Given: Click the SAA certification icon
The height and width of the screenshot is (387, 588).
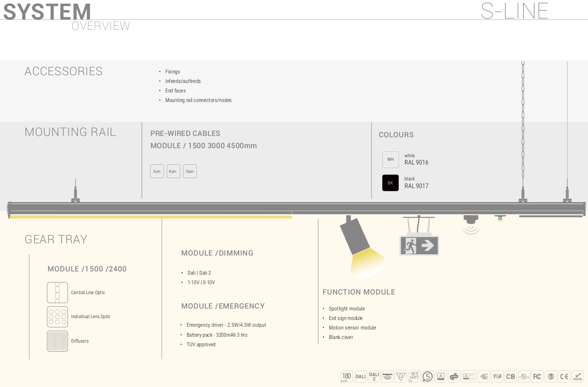Looking at the screenshot, I should [497, 376].
